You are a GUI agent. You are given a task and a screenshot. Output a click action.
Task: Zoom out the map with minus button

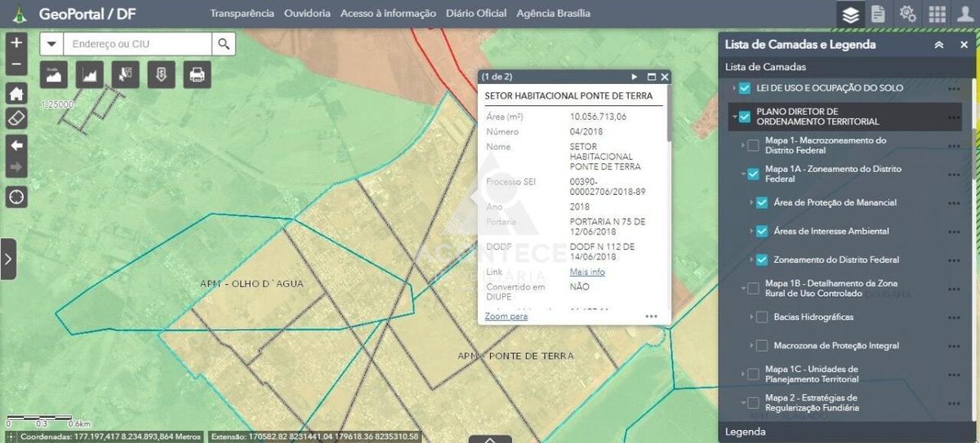16,65
